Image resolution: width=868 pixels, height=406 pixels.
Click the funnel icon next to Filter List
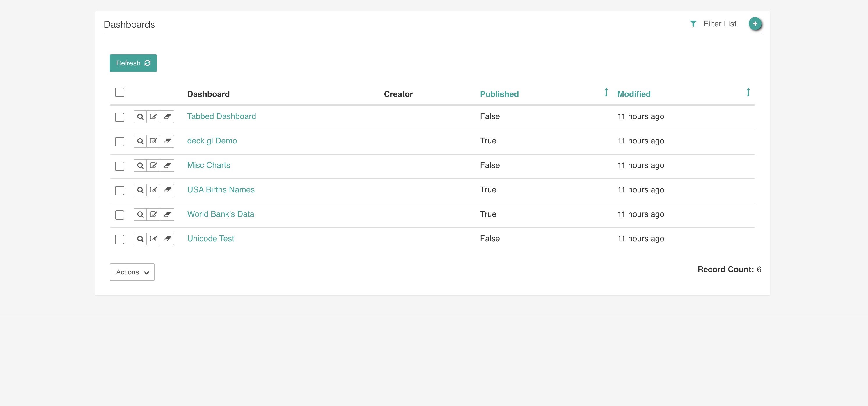[693, 24]
